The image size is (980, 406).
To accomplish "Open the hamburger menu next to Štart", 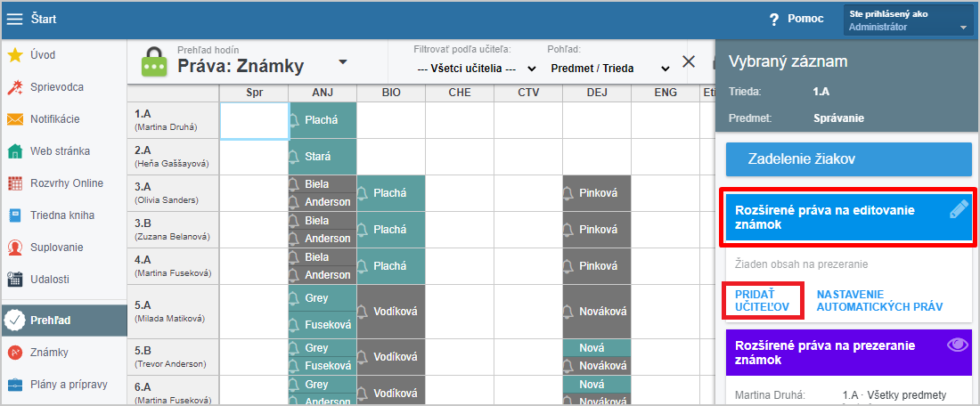I will click(x=15, y=19).
